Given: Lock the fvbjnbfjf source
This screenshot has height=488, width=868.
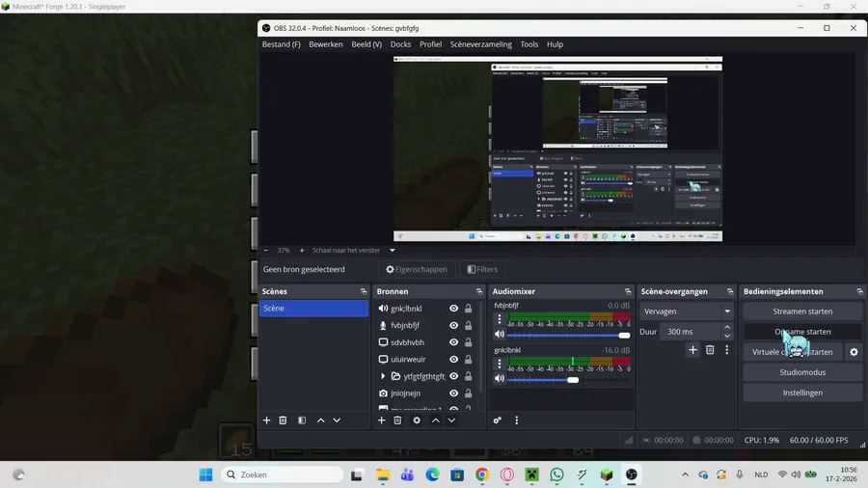Looking at the screenshot, I should 469,325.
